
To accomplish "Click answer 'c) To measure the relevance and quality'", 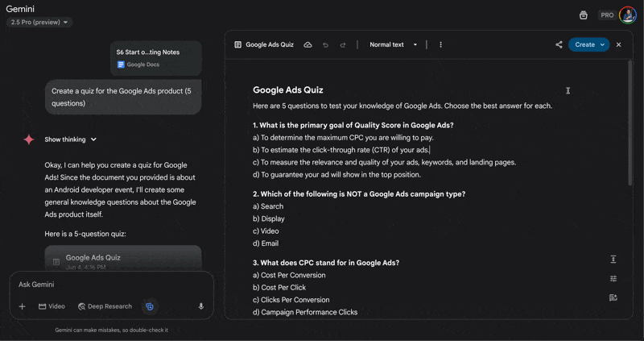I will tap(385, 163).
